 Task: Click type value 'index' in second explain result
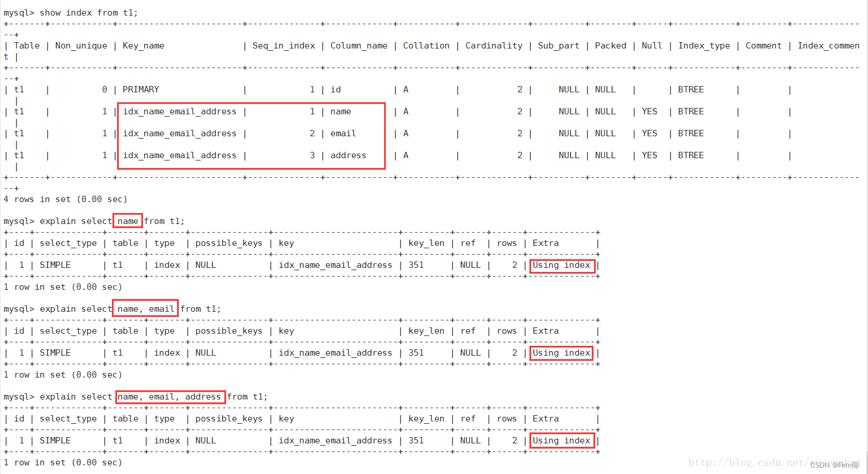pyautogui.click(x=167, y=353)
